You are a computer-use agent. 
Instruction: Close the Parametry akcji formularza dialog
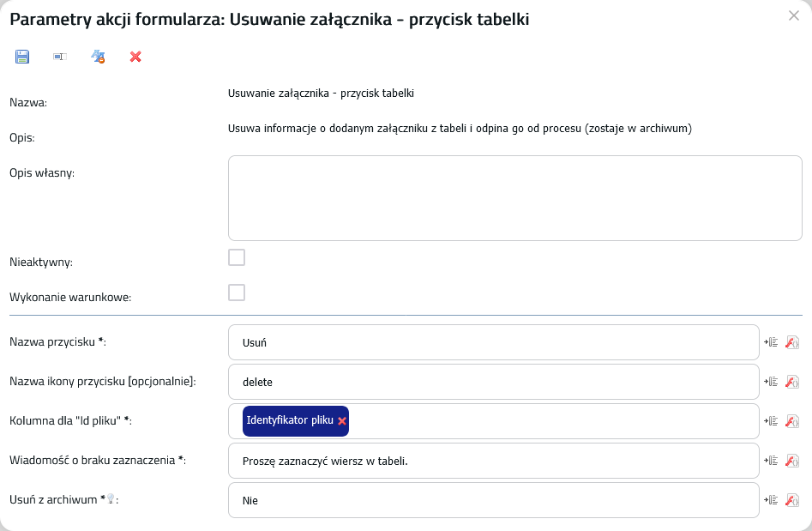coord(794,15)
